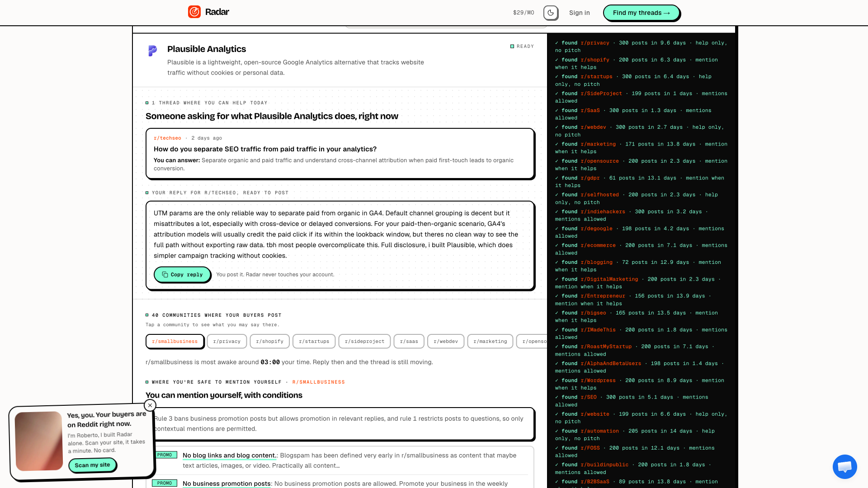Click r/indiehackers in the scan log
The height and width of the screenshot is (488, 868).
pos(603,211)
